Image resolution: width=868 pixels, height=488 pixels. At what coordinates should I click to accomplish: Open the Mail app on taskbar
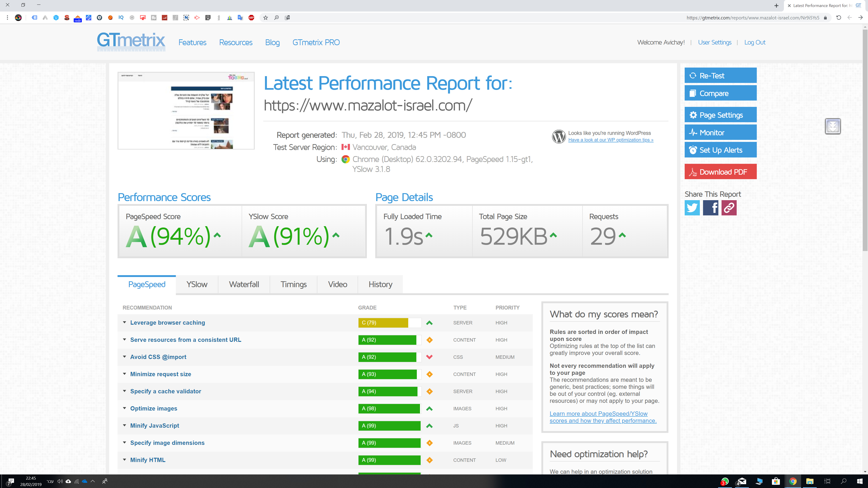(741, 481)
